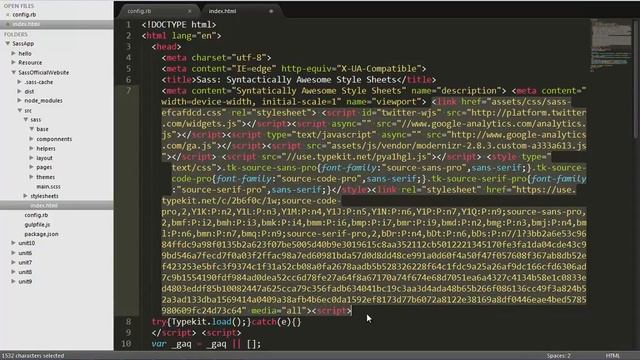Click line number 7 in gutter
Screen dimensions: 640x360
[128, 91]
